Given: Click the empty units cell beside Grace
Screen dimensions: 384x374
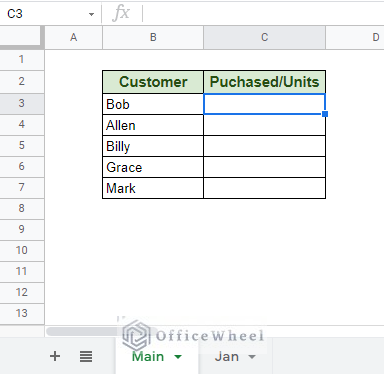Looking at the screenshot, I should click(x=264, y=167).
